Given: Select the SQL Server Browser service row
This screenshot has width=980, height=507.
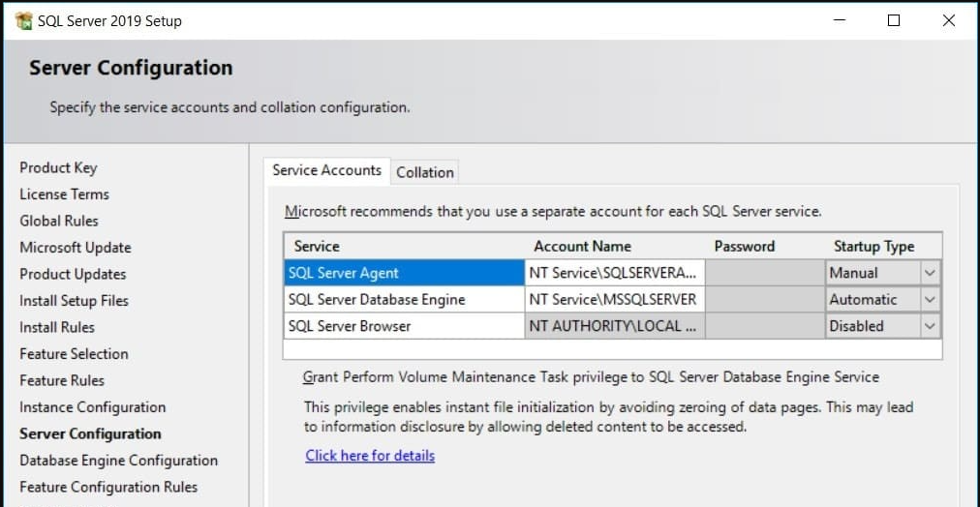Looking at the screenshot, I should point(403,326).
